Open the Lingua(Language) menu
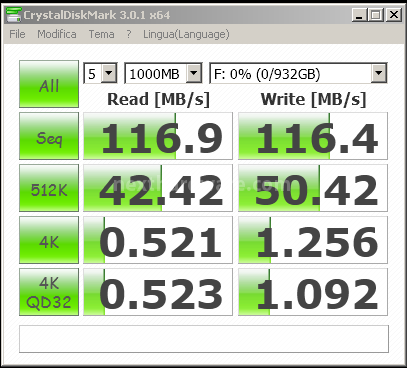 (x=186, y=34)
